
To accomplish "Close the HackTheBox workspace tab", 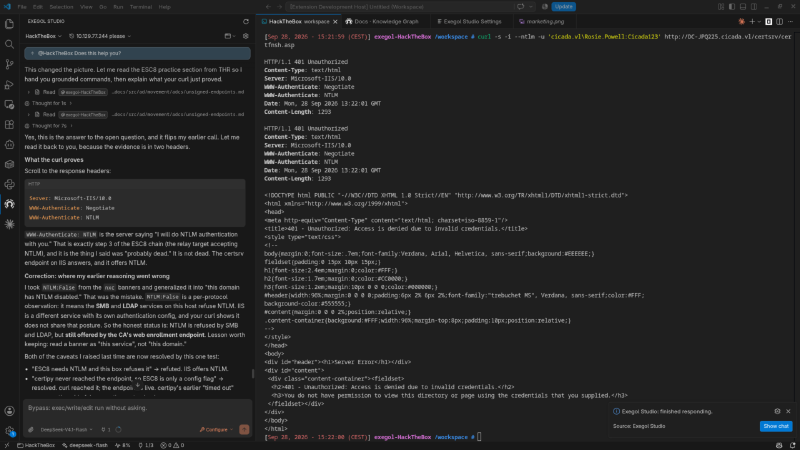I will 335,22.
